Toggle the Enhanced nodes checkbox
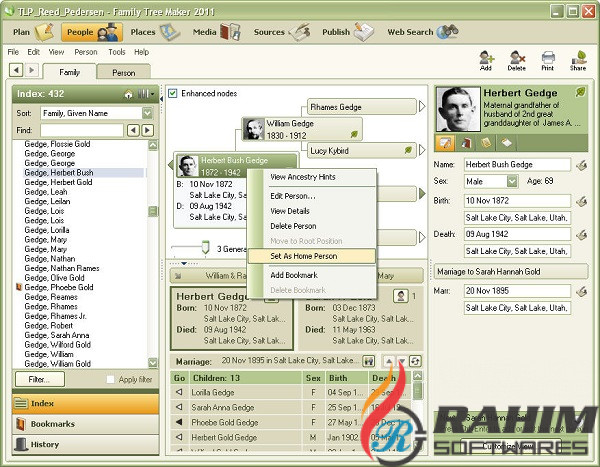The width and height of the screenshot is (600, 467). point(173,93)
